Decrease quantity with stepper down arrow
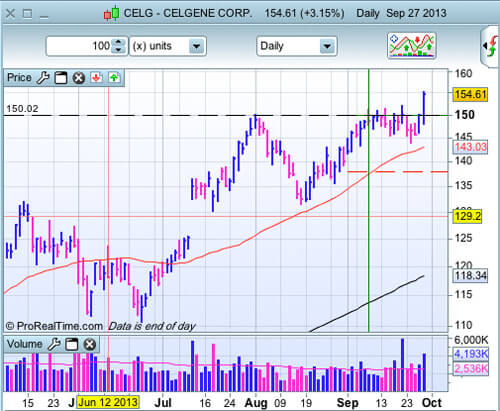 click(x=118, y=50)
